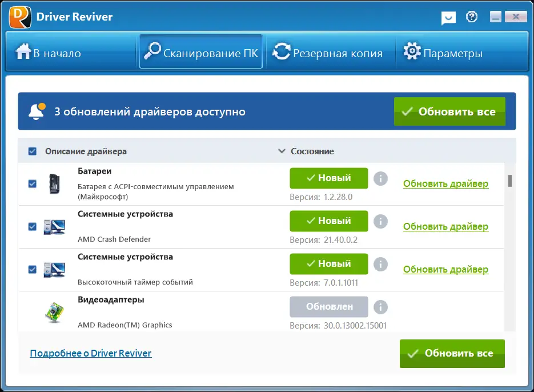This screenshot has height=392, width=534.
Task: Click the battery device icon
Action: point(54,184)
